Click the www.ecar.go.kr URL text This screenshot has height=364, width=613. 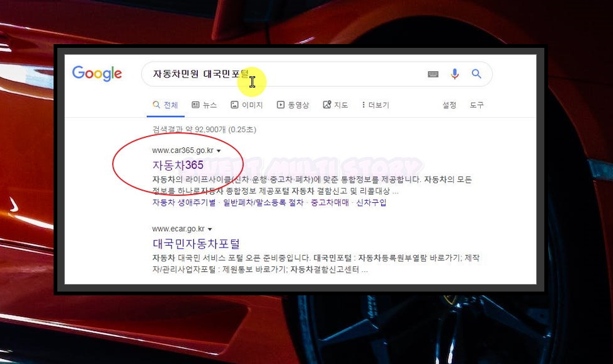[178, 229]
